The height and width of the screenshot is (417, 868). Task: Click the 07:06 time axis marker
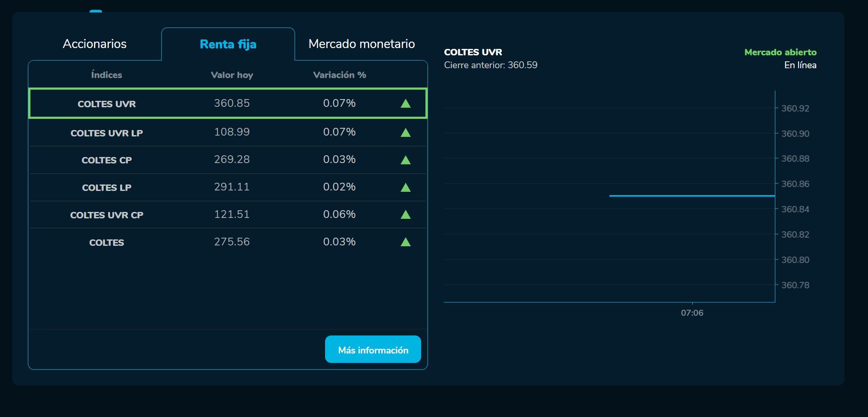coord(692,313)
